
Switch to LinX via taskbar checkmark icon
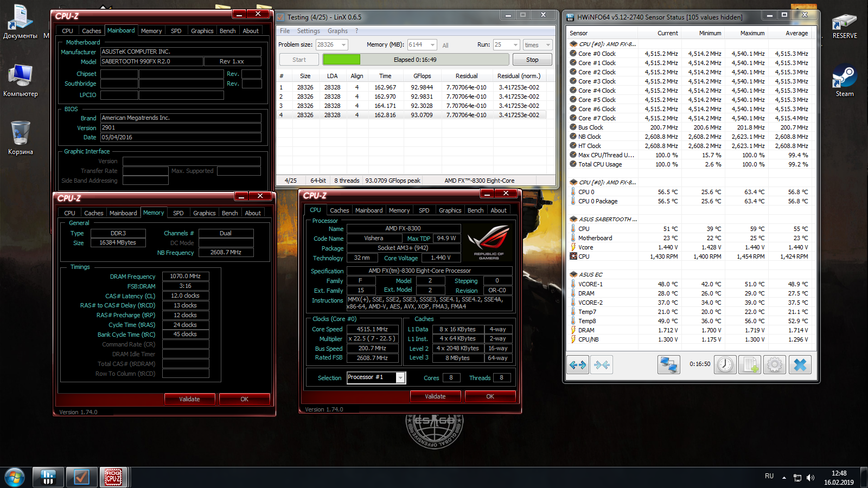(81, 477)
